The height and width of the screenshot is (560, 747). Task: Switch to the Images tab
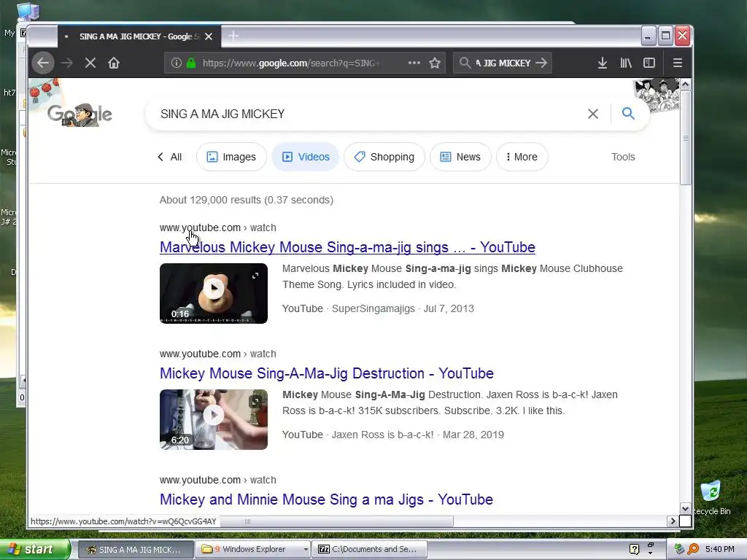pyautogui.click(x=231, y=157)
